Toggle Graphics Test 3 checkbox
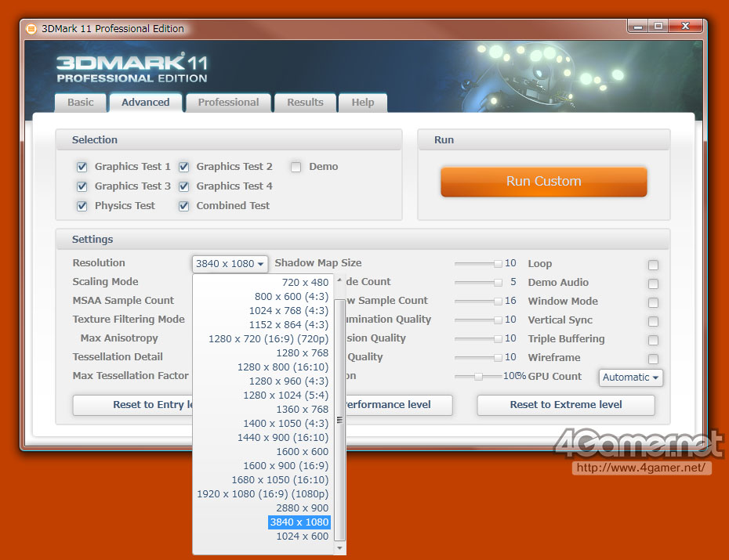Image resolution: width=729 pixels, height=560 pixels. pyautogui.click(x=82, y=186)
